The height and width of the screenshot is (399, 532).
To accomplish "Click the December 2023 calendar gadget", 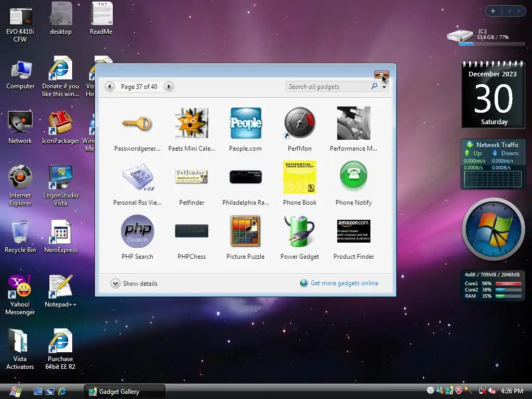I will point(493,95).
